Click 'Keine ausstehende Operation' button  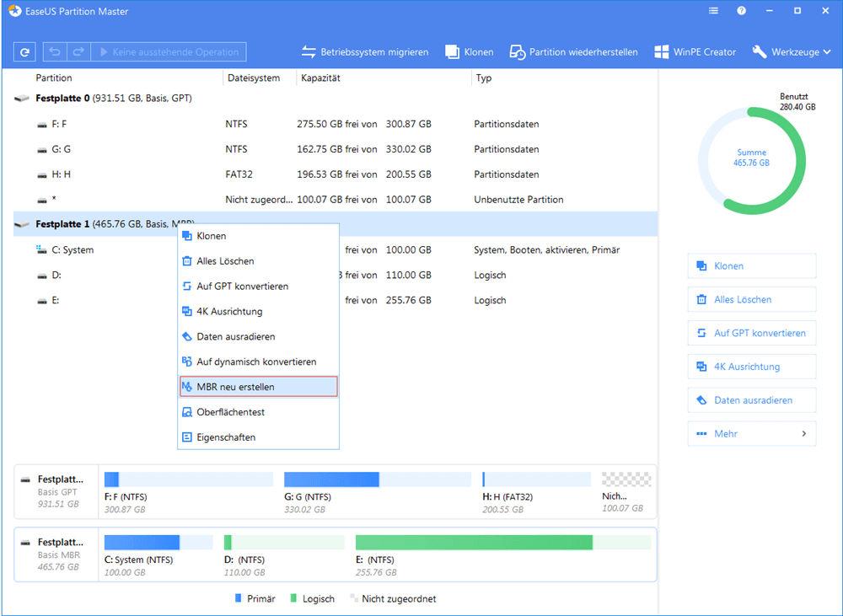(x=169, y=52)
